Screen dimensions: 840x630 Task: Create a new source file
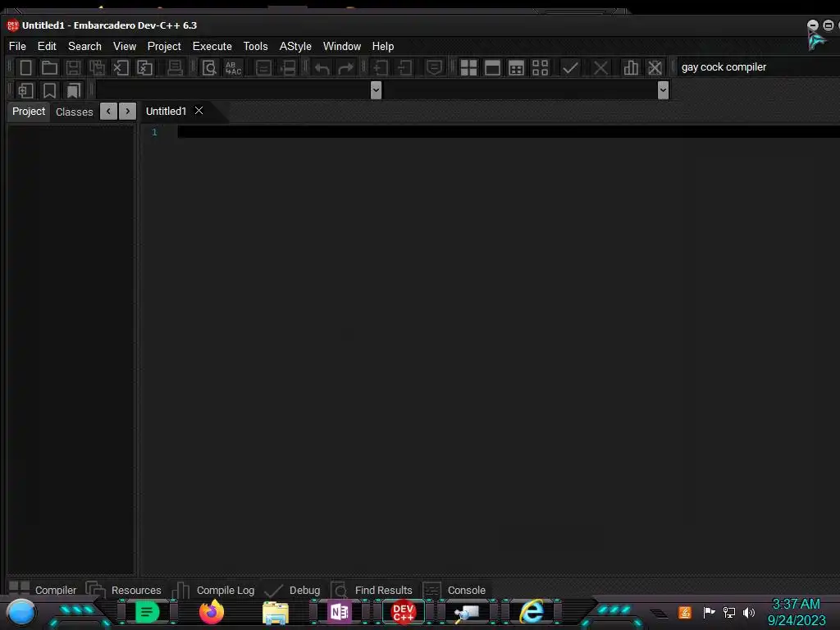click(x=25, y=67)
